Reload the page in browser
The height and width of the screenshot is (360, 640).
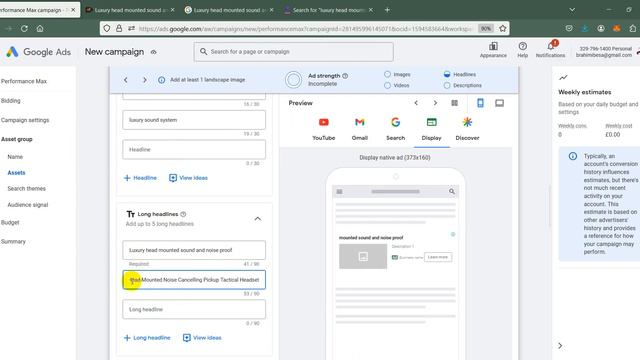24,29
